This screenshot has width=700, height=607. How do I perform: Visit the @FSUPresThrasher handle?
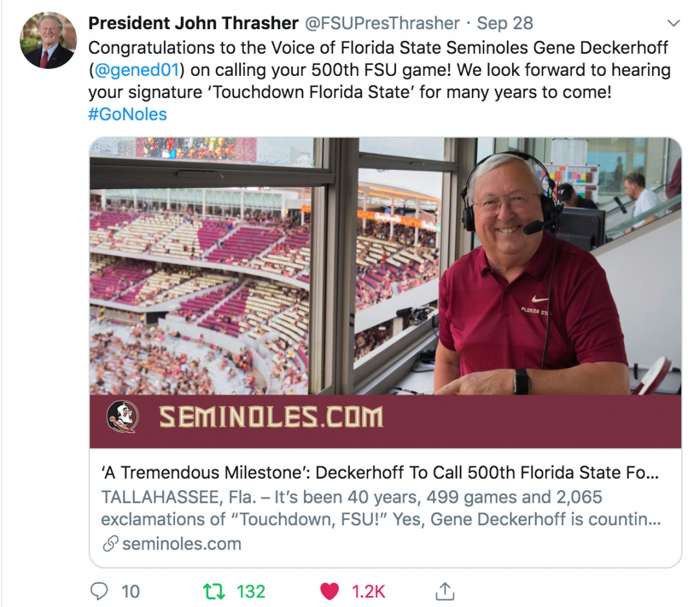[382, 23]
